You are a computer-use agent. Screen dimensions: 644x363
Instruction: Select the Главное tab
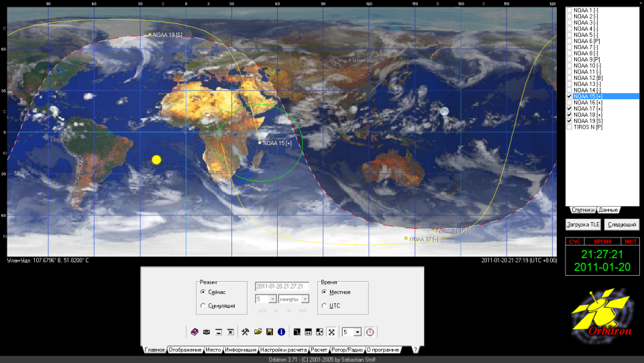(x=154, y=350)
